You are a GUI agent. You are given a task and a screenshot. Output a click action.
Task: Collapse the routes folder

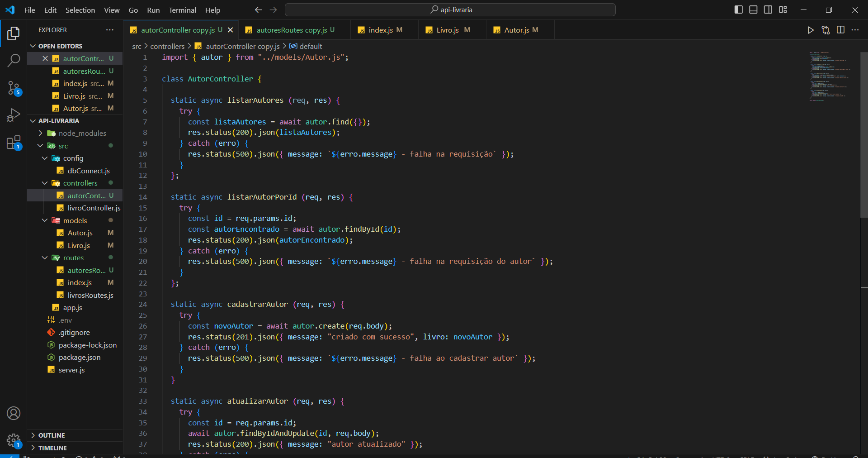tap(75, 258)
